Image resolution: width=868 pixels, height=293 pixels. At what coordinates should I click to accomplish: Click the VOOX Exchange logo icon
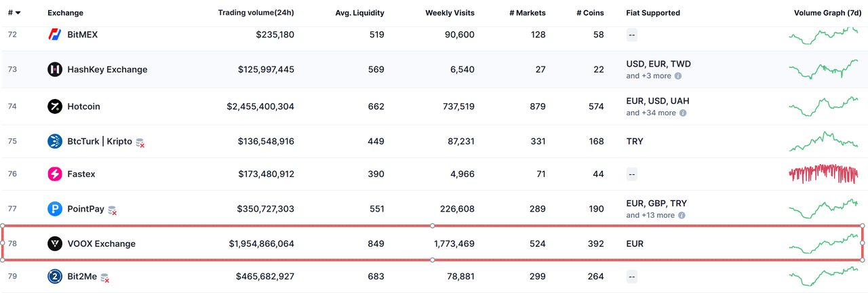55,243
